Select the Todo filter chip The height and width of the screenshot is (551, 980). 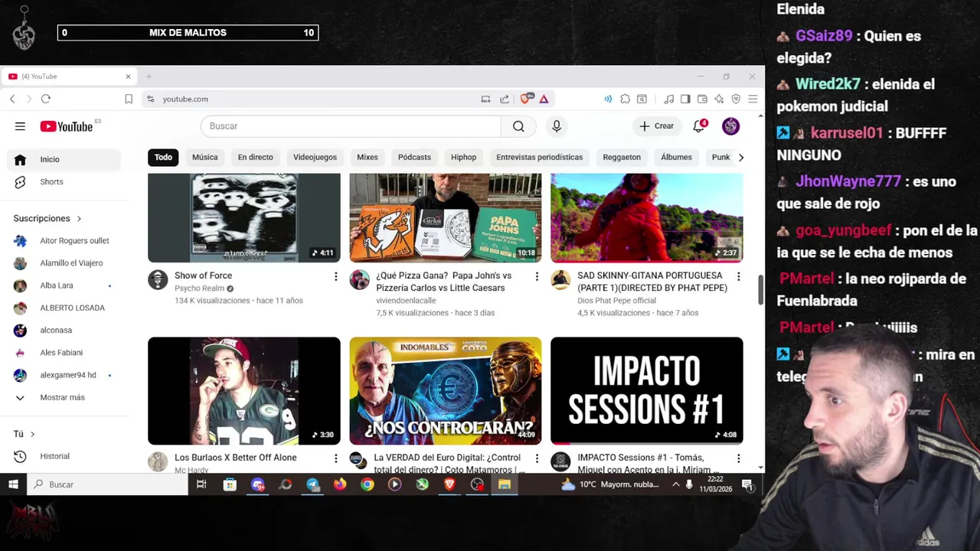(x=163, y=157)
